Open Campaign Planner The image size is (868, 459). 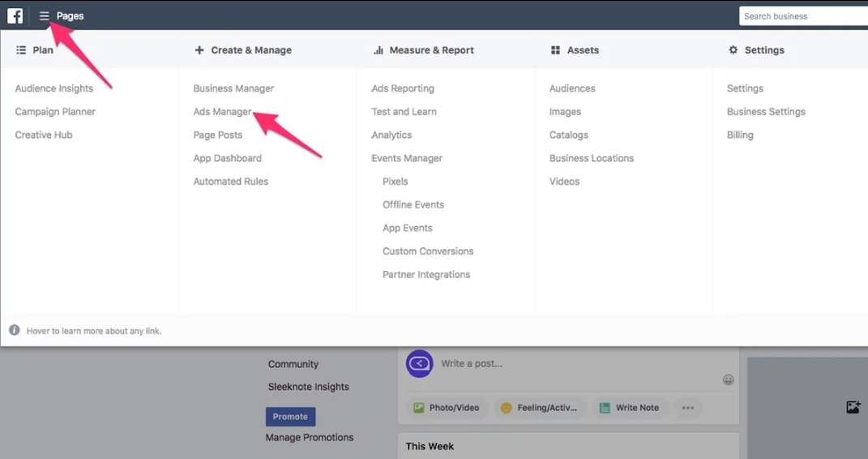55,112
